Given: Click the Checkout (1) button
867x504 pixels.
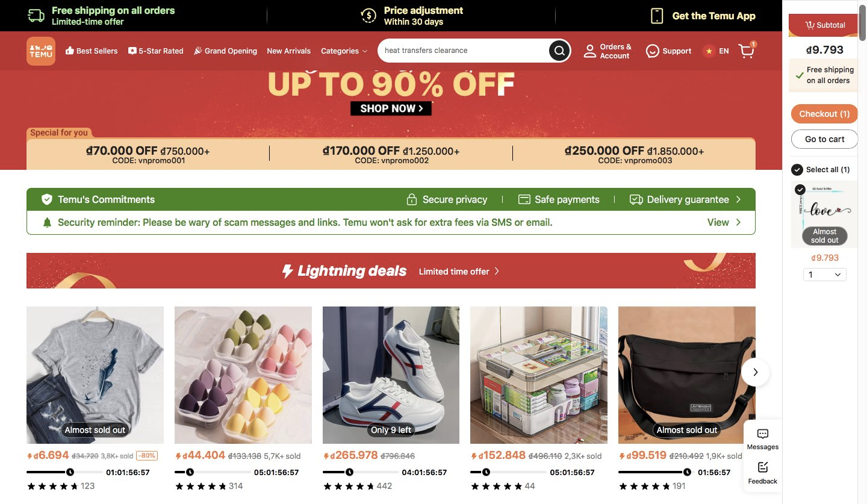Looking at the screenshot, I should 824,114.
